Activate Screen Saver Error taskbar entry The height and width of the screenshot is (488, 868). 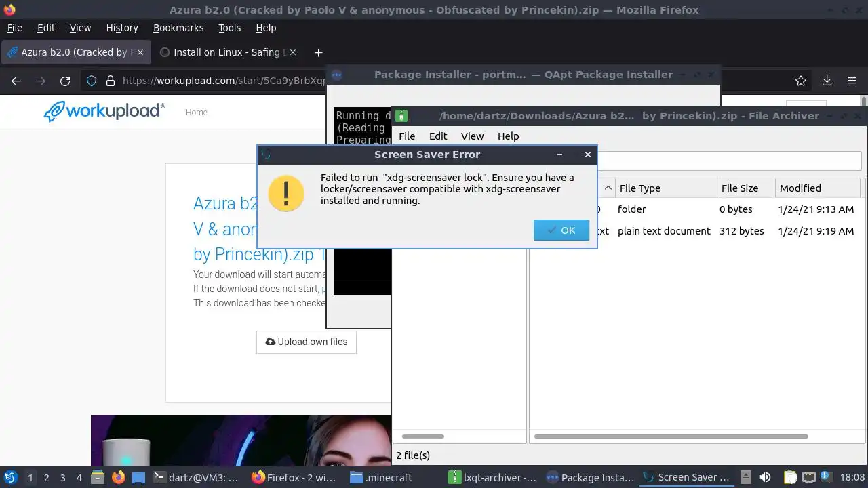(687, 477)
